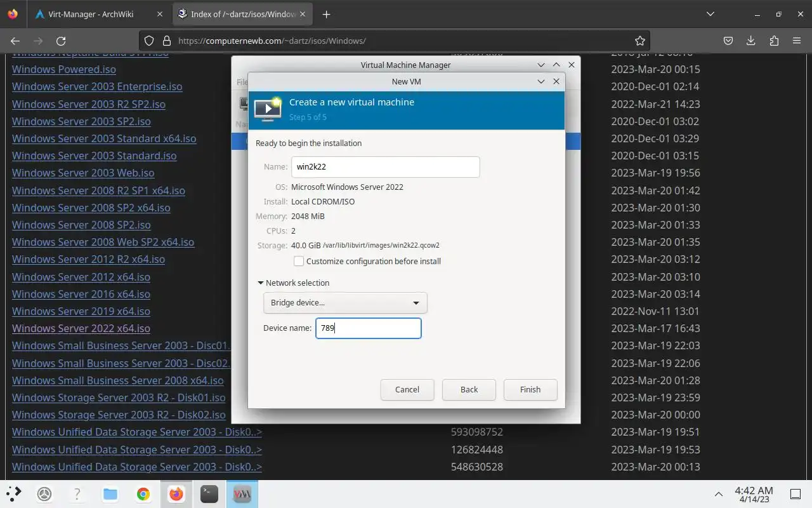Open Windows Server 2003 Standard.iso link
This screenshot has height=508, width=812.
pyautogui.click(x=95, y=156)
